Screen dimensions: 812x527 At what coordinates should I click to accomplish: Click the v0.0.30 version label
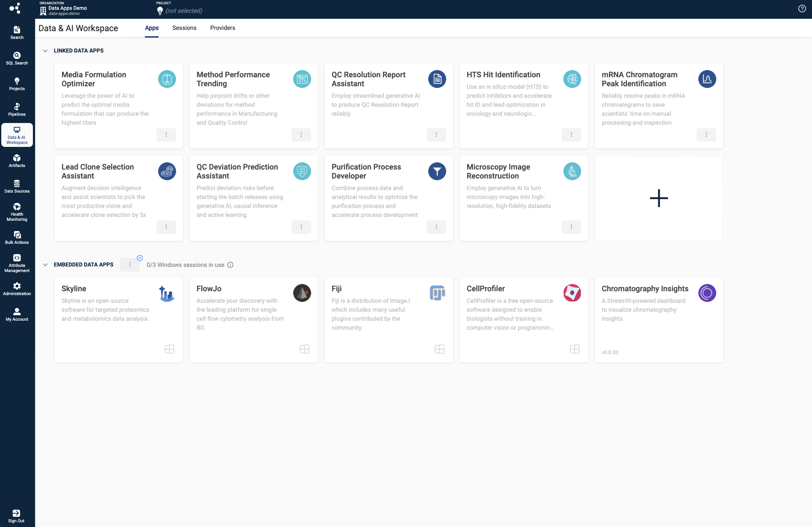tap(610, 352)
